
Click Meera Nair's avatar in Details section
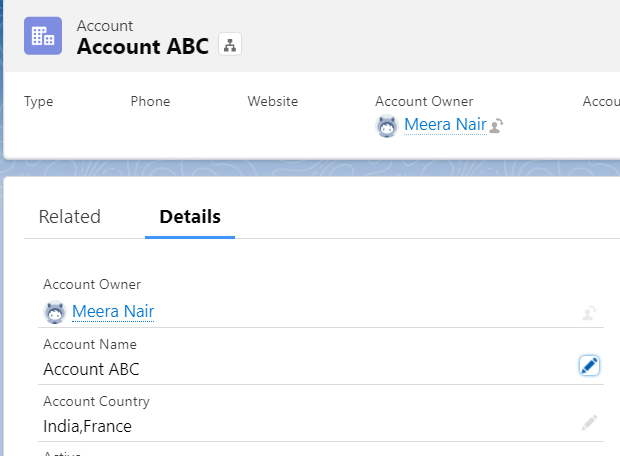[x=55, y=312]
